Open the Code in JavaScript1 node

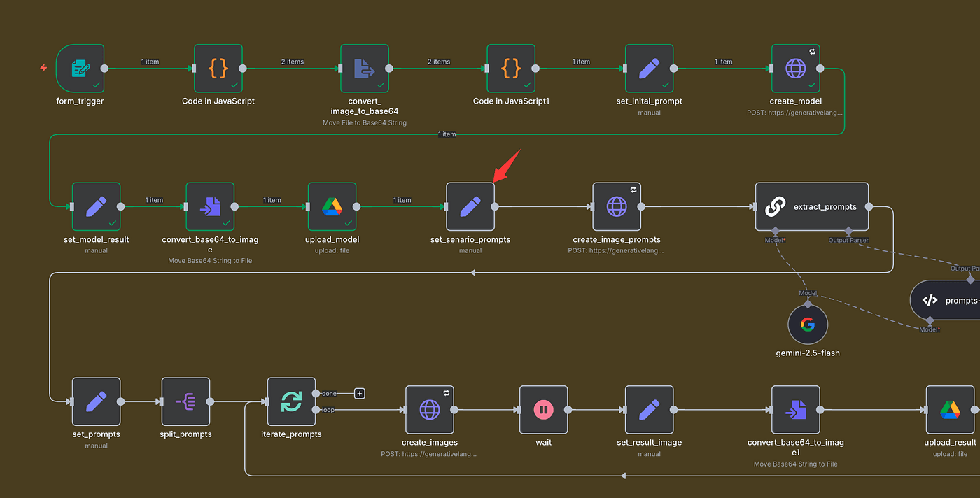pyautogui.click(x=511, y=69)
